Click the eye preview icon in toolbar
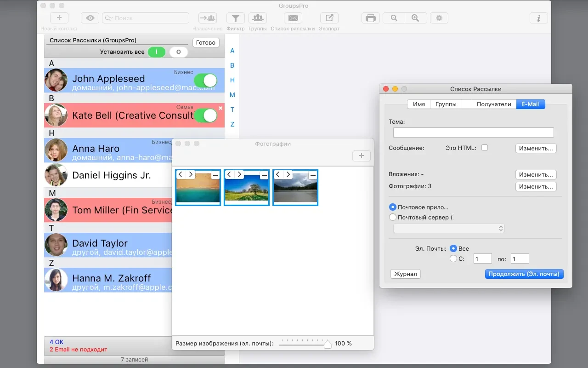Viewport: 588px width, 368px height. [90, 18]
